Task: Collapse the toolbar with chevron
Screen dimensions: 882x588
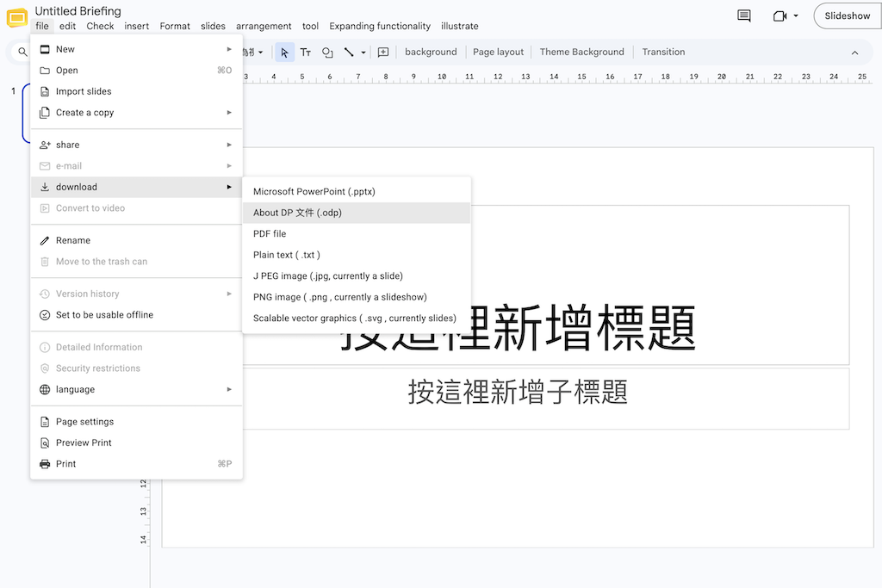Action: 854,53
